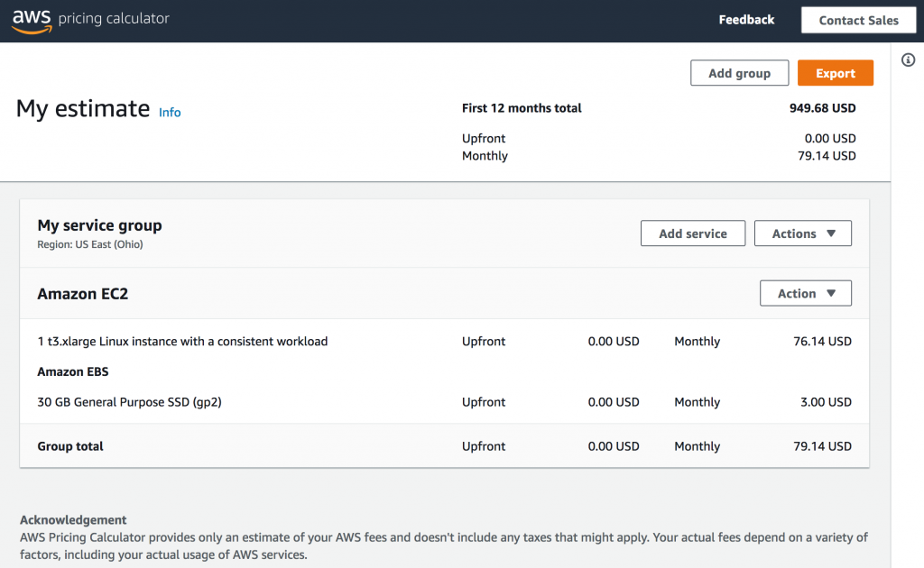This screenshot has height=568, width=924.
Task: Open the Action dropdown for Amazon EC2
Action: point(805,293)
